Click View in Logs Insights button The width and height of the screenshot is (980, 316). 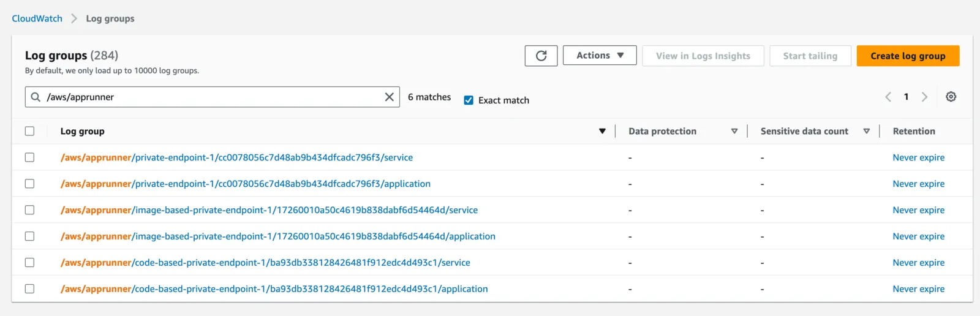click(x=703, y=56)
